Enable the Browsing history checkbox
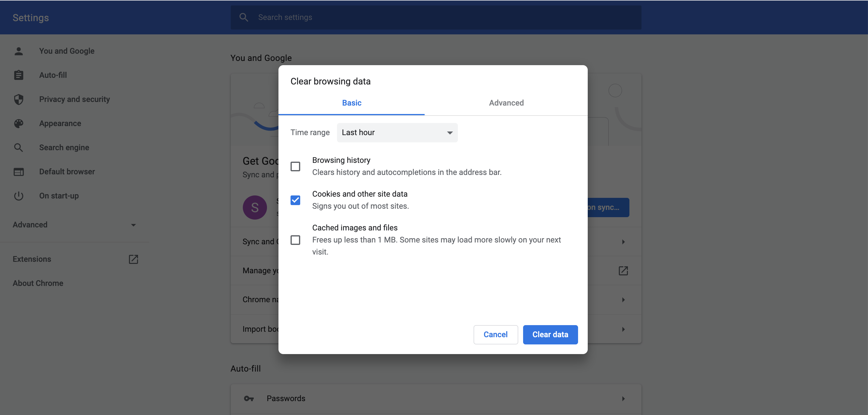 (295, 166)
